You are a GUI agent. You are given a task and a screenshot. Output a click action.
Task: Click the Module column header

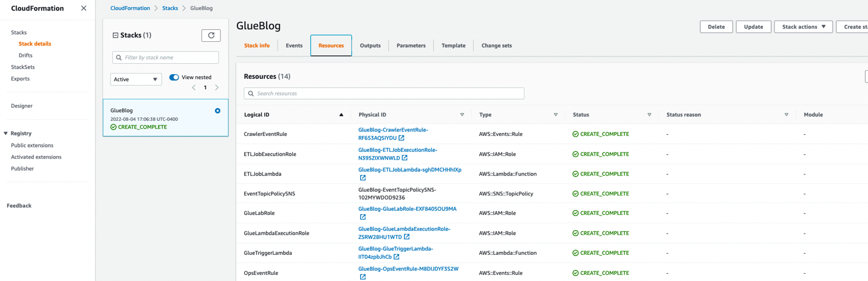pos(813,115)
